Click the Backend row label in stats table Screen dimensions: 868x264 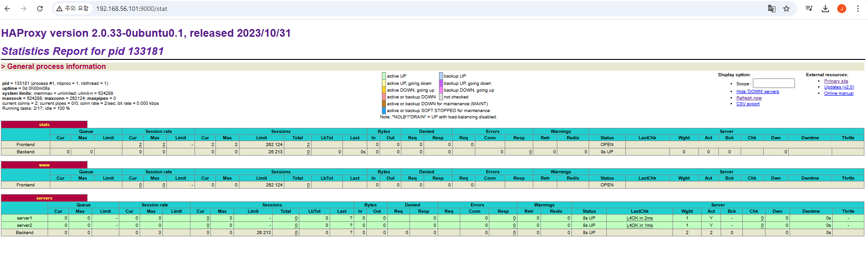pos(25,152)
